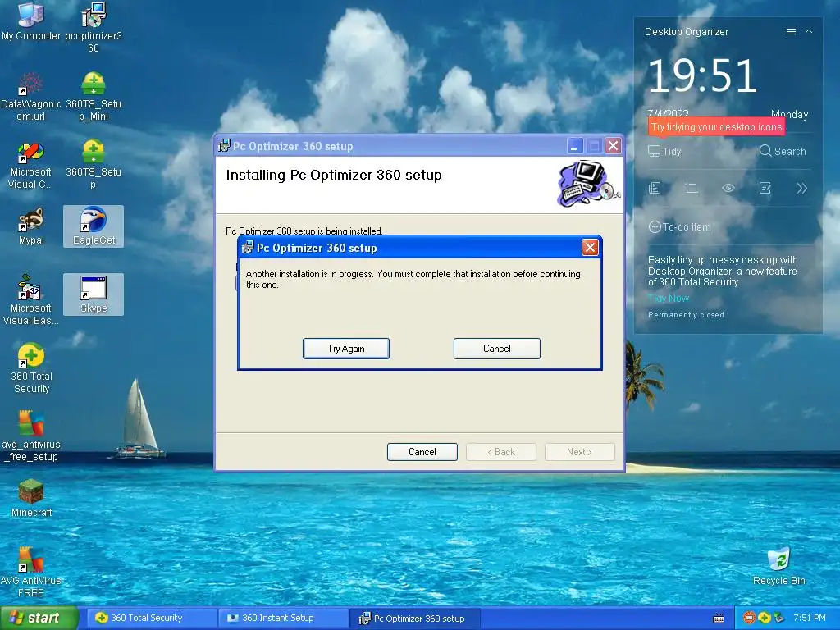Click the 19:51 clock in Desktop Organizer

point(702,75)
